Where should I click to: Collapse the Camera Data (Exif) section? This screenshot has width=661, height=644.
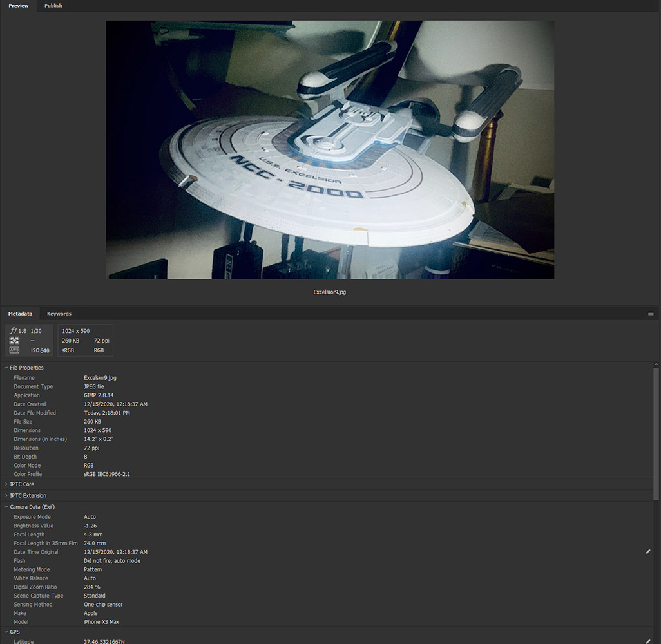[x=6, y=507]
